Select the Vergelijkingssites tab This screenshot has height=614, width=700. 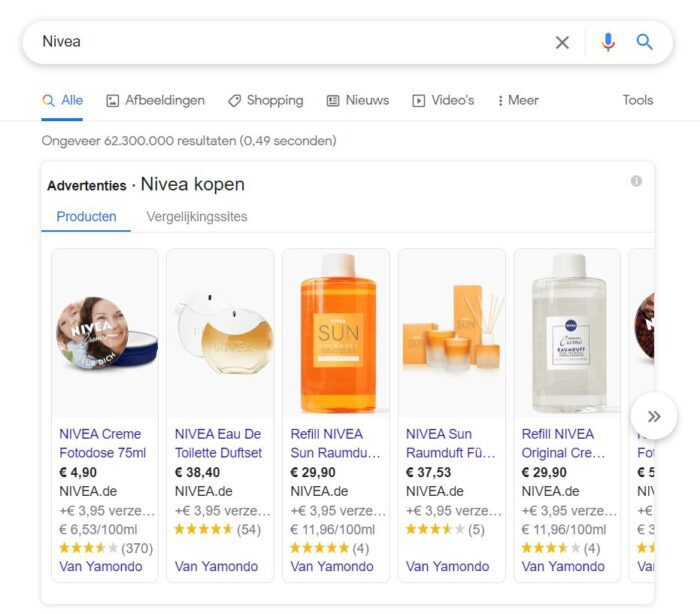(197, 216)
